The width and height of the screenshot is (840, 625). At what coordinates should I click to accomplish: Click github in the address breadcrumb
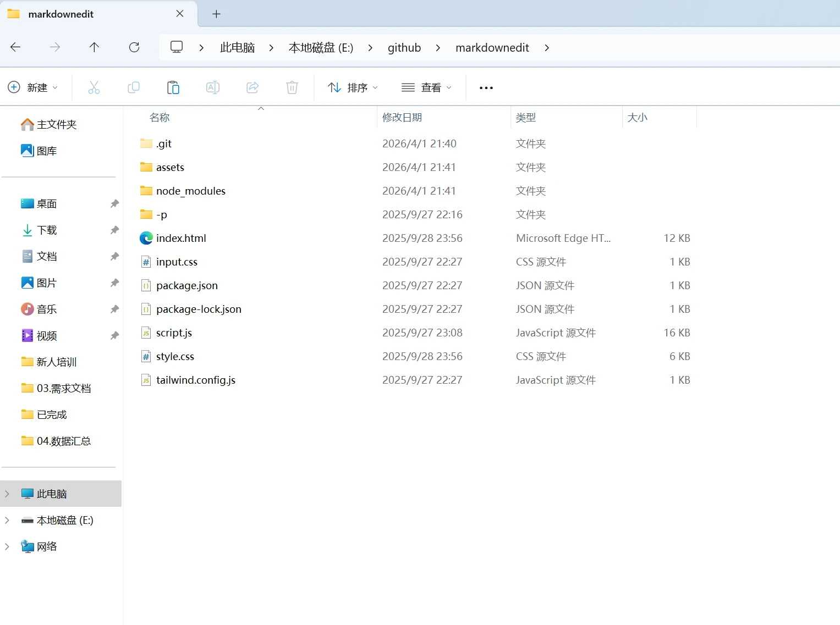pos(404,48)
